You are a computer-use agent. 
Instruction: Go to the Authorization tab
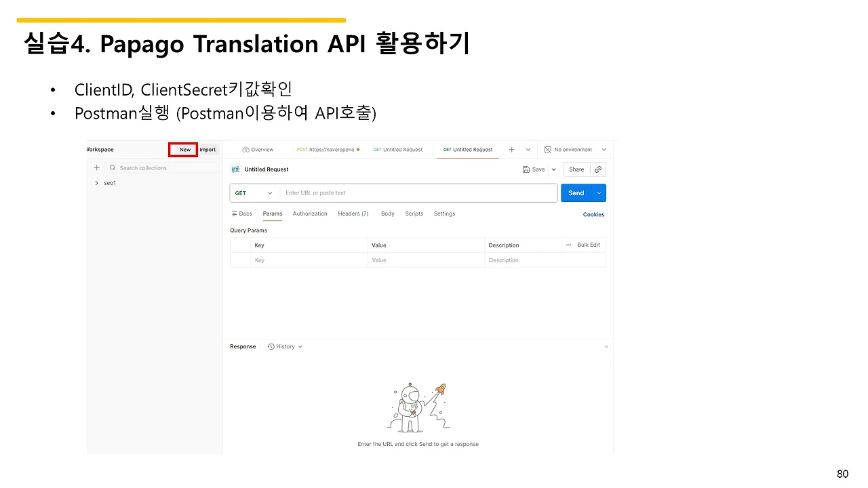[x=310, y=214]
